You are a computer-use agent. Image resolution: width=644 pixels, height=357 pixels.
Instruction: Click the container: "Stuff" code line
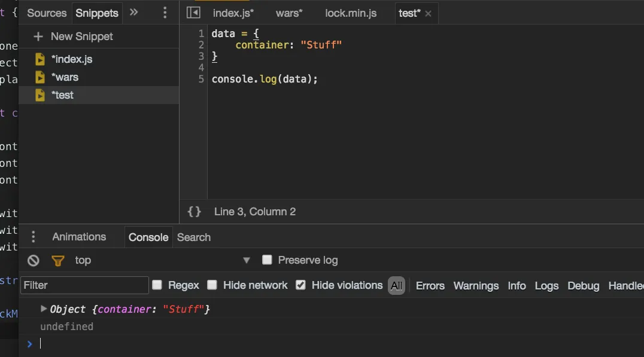coord(288,45)
